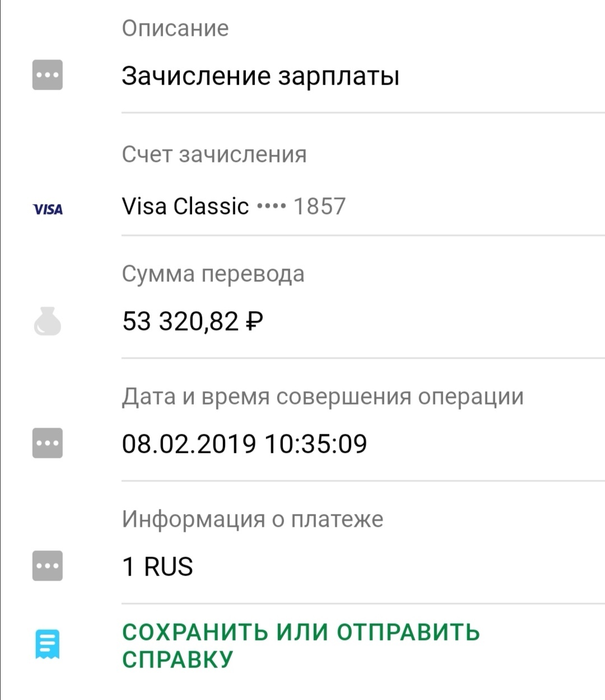Image resolution: width=605 pixels, height=700 pixels.
Task: Open Сохранить или отправить справку
Action: (x=301, y=646)
